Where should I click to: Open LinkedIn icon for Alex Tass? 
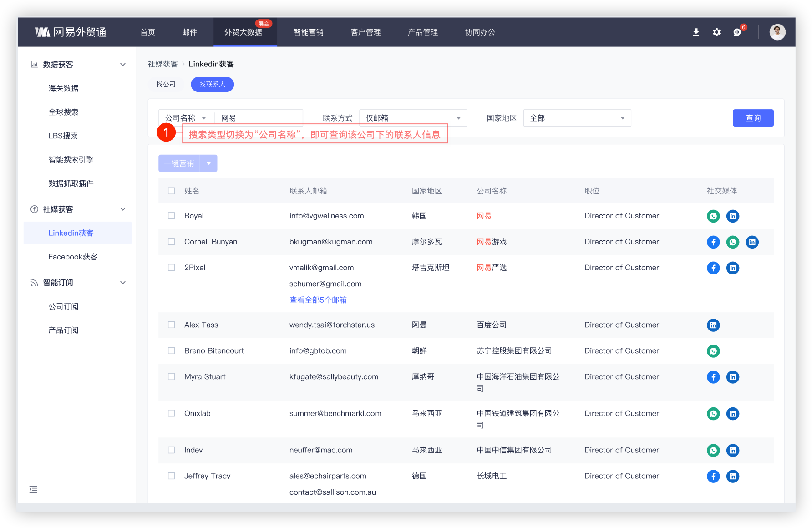713,325
